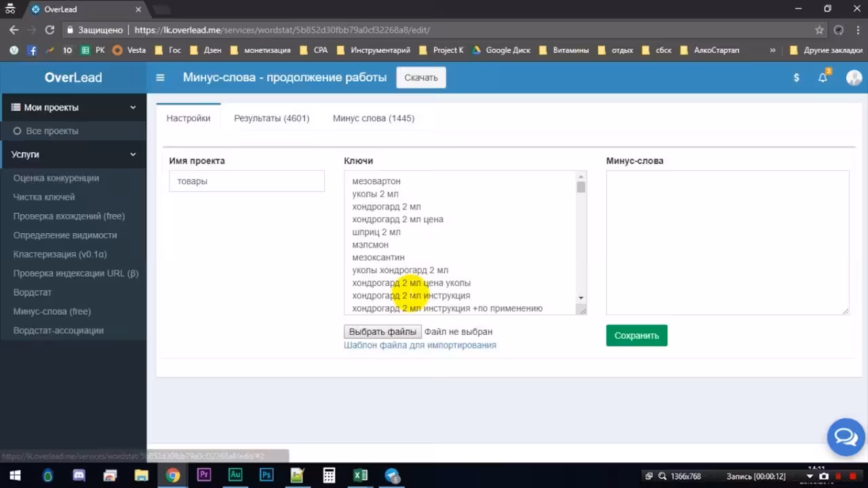Expand the hidden bookmarks overflow chevron

(x=773, y=50)
